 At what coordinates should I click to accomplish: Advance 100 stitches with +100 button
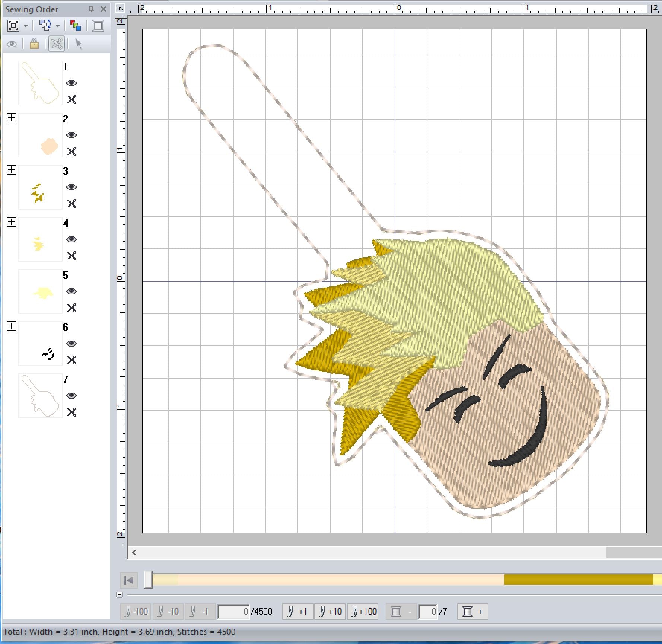point(363,612)
